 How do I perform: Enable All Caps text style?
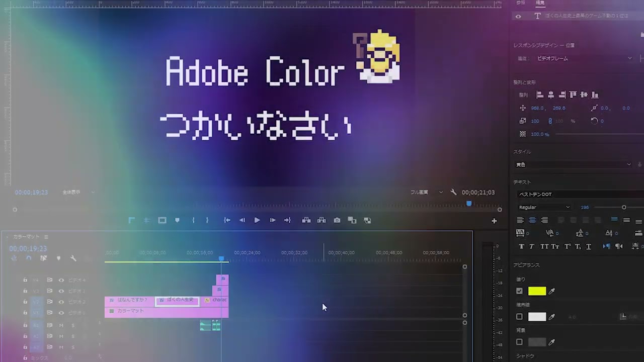(544, 246)
